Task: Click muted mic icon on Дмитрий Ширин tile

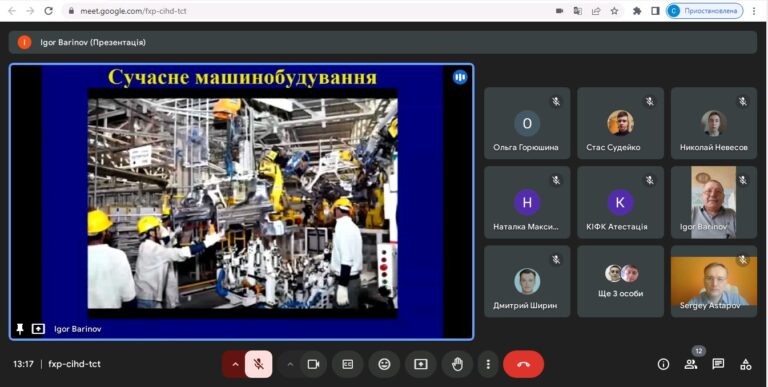Action: tap(556, 259)
